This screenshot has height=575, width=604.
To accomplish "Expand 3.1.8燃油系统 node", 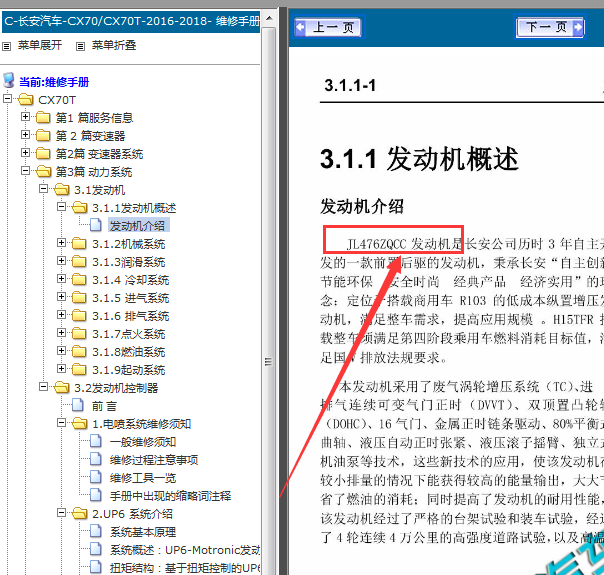I will 61,350.
